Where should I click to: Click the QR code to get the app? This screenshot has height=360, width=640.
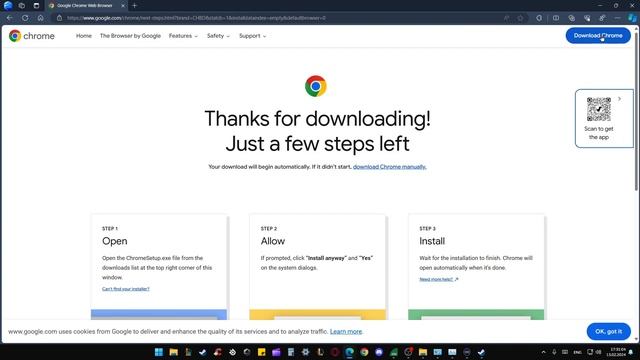tap(598, 109)
